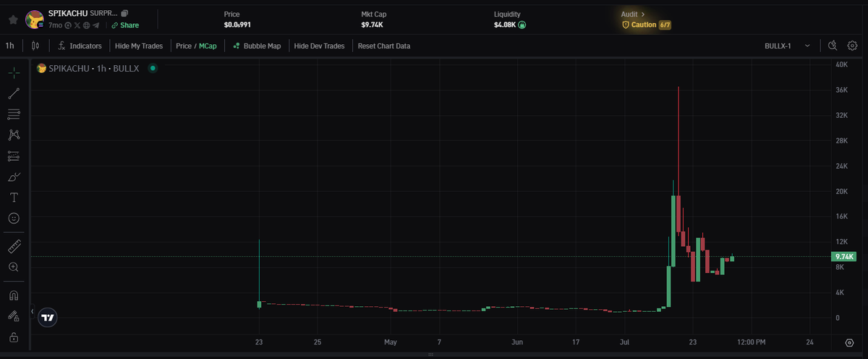Toggle Hide Dev Trades
The width and height of the screenshot is (868, 359).
[x=319, y=46]
